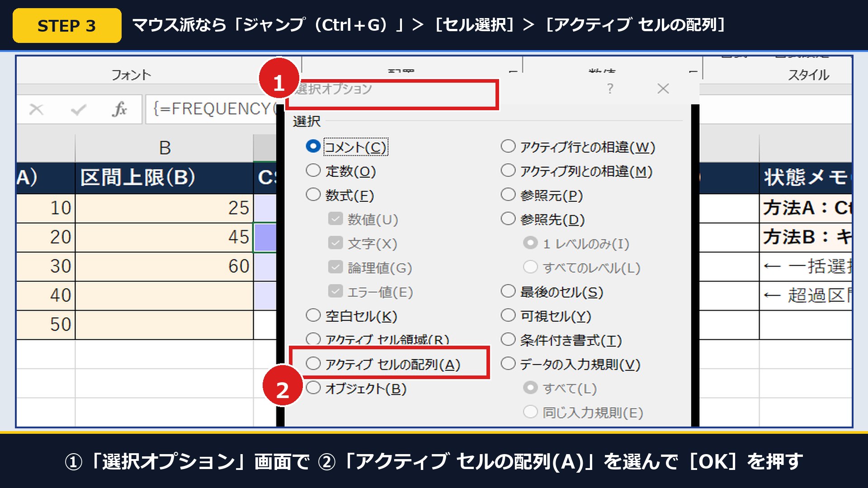Toggle the エラー値(E) checkbox
The height and width of the screenshot is (488, 868).
click(335, 291)
